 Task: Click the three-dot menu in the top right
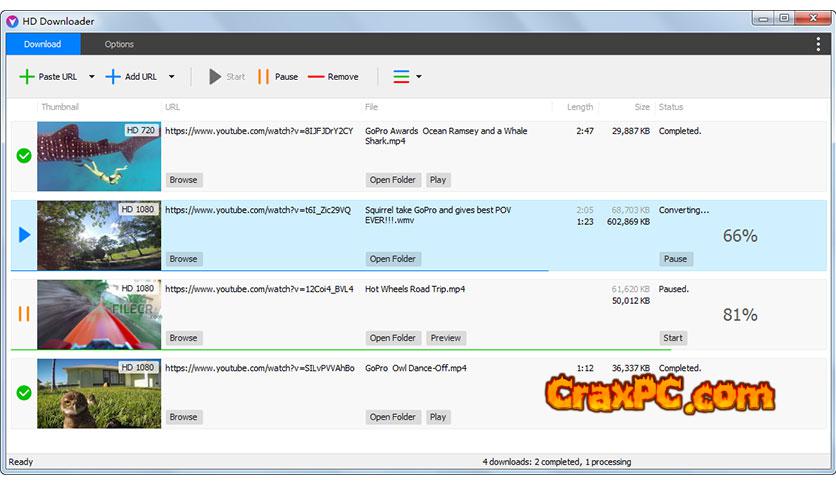click(819, 44)
